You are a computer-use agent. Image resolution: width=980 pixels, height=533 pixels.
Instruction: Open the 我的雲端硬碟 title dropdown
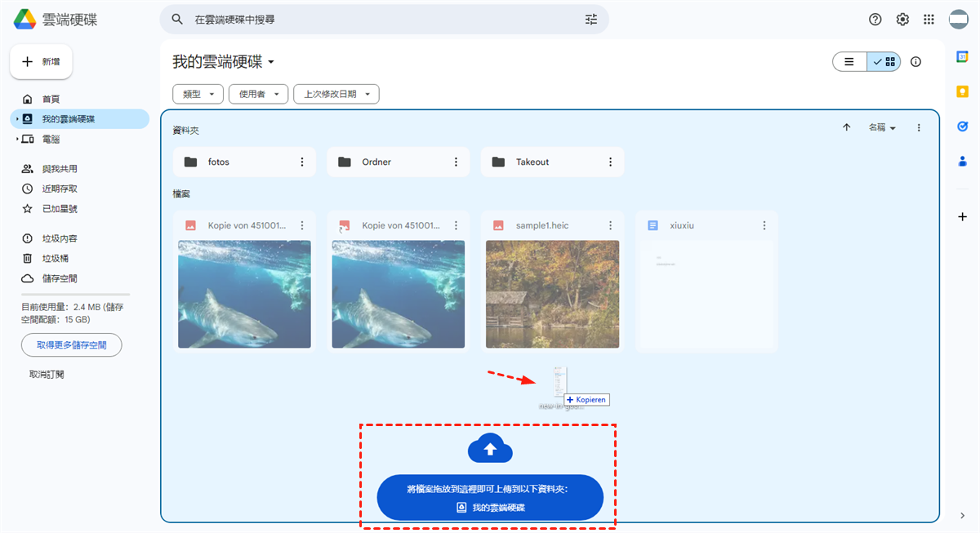(224, 62)
